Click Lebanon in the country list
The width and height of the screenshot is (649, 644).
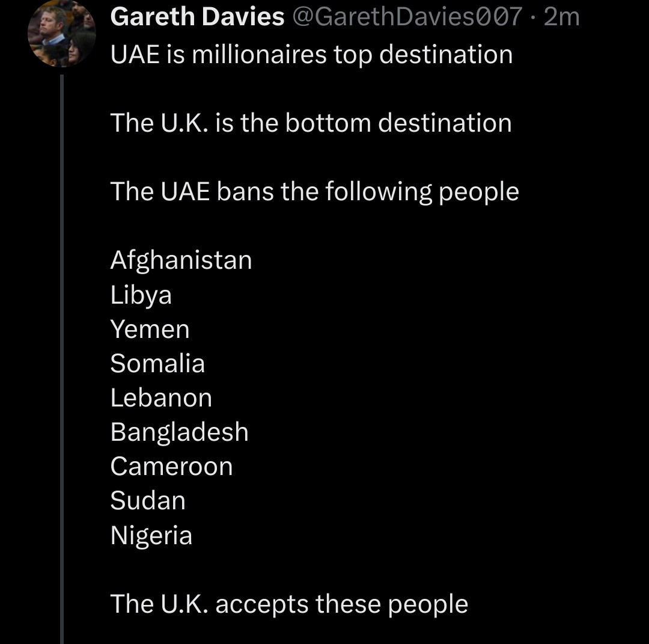coord(162,398)
